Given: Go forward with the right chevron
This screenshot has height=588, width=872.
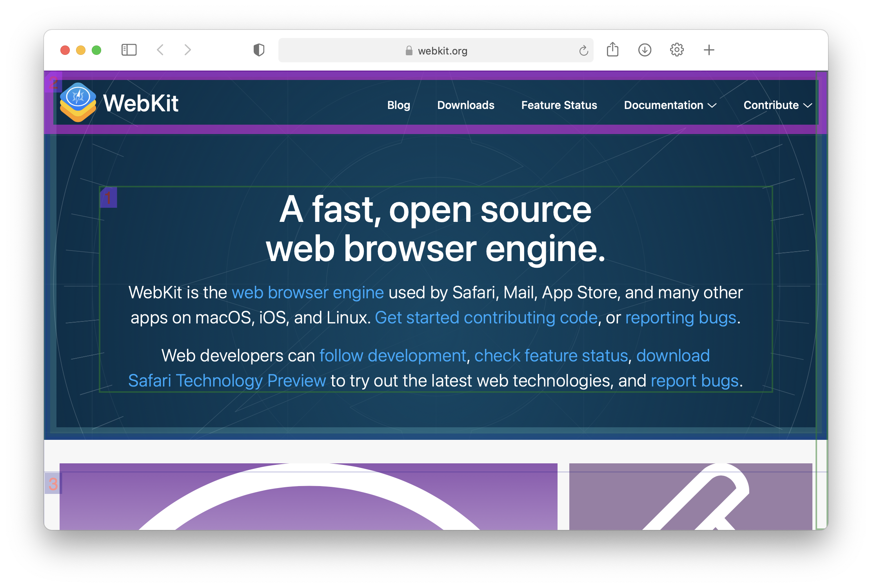Looking at the screenshot, I should (x=188, y=50).
